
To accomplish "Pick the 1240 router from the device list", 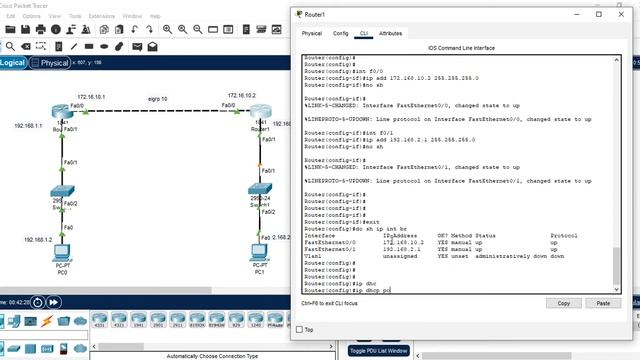I will click(256, 320).
